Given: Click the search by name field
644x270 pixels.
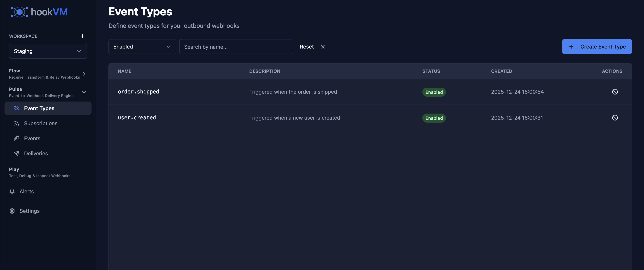Looking at the screenshot, I should coord(236,47).
